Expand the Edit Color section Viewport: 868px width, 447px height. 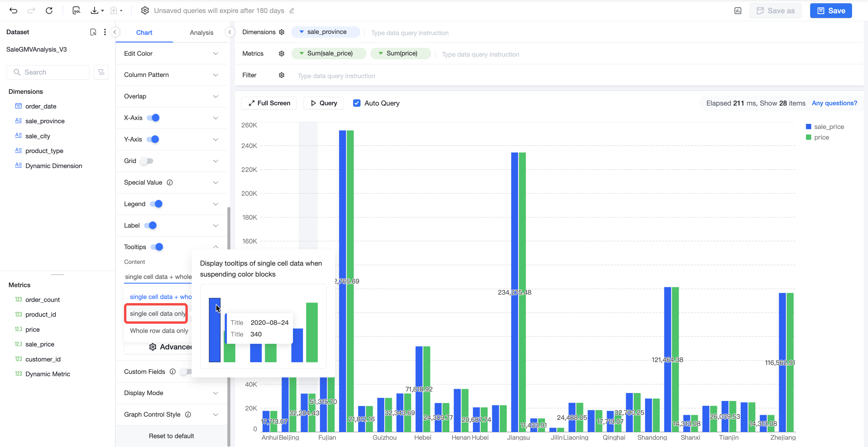(x=171, y=54)
